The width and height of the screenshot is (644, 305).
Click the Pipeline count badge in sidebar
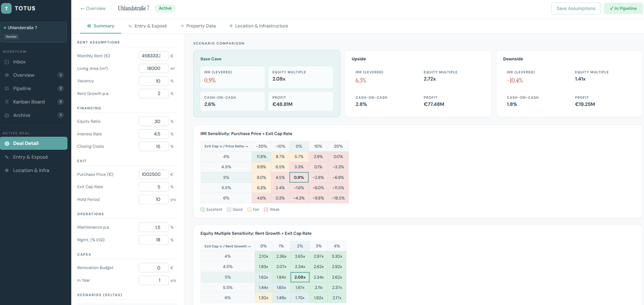click(61, 88)
